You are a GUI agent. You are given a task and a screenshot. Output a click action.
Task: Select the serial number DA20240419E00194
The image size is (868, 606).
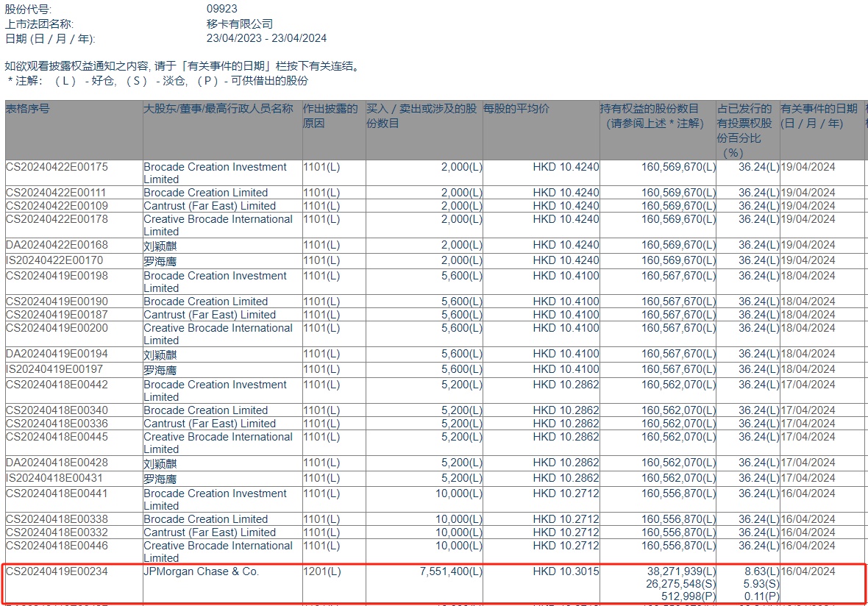click(57, 354)
